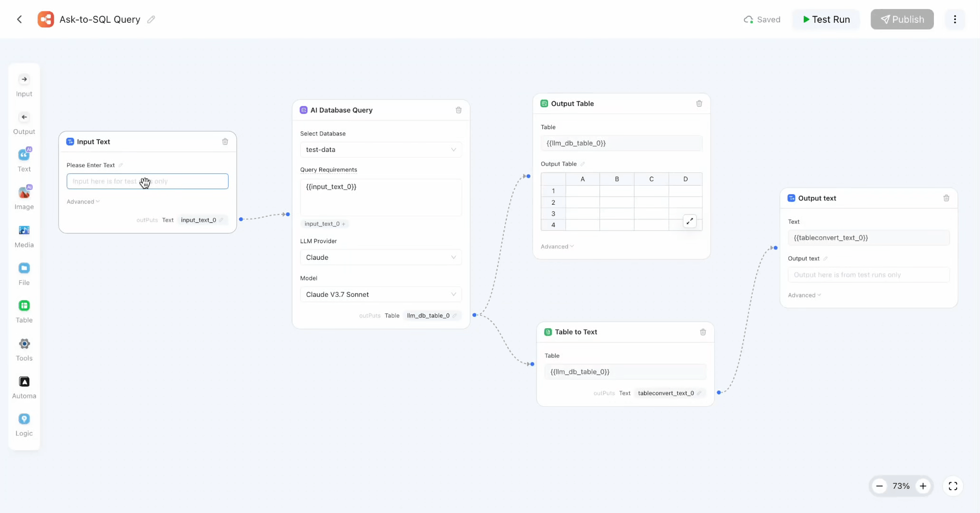Open the Table node category
This screenshot has height=513, width=980.
(24, 311)
